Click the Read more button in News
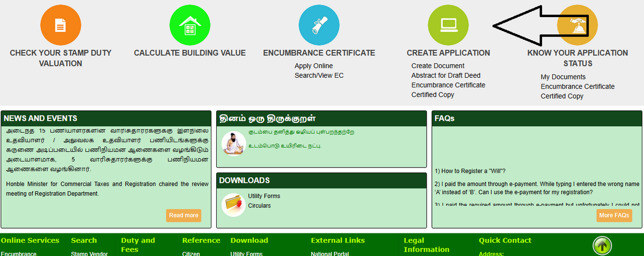The width and height of the screenshot is (644, 256). tap(184, 215)
